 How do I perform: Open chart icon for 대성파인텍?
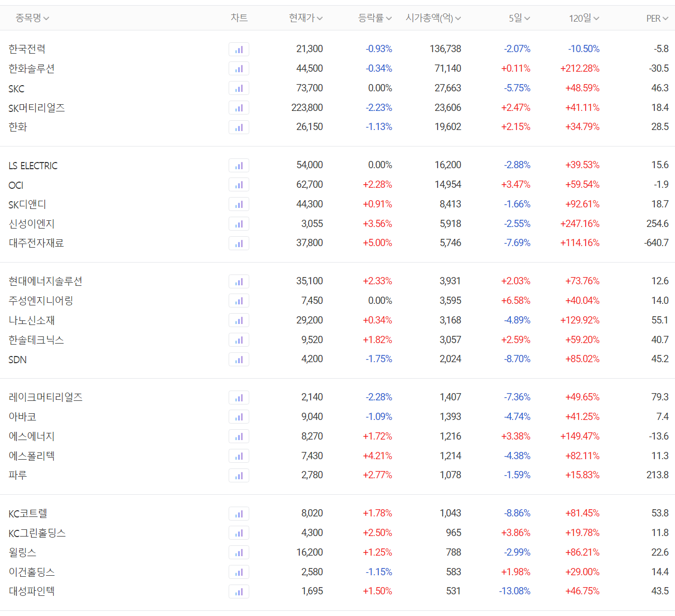239,592
